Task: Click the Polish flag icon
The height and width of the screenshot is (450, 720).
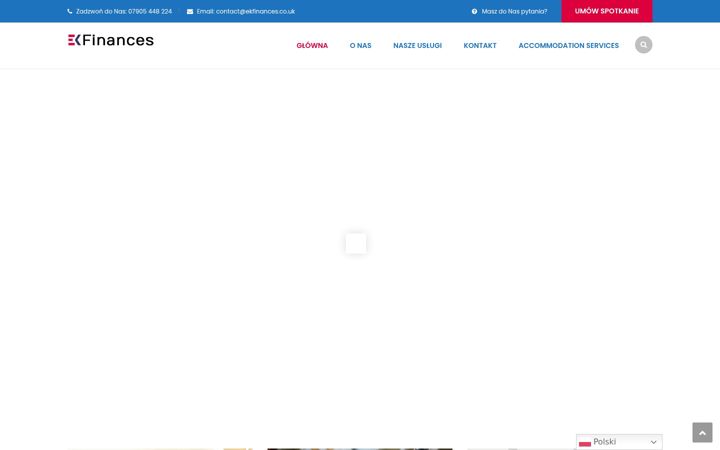Action: click(585, 442)
